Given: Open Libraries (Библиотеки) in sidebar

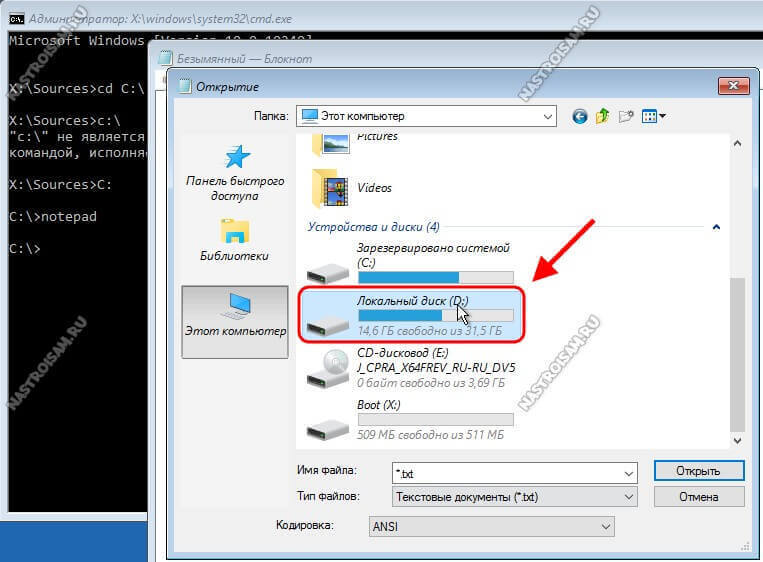Looking at the screenshot, I should point(235,240).
